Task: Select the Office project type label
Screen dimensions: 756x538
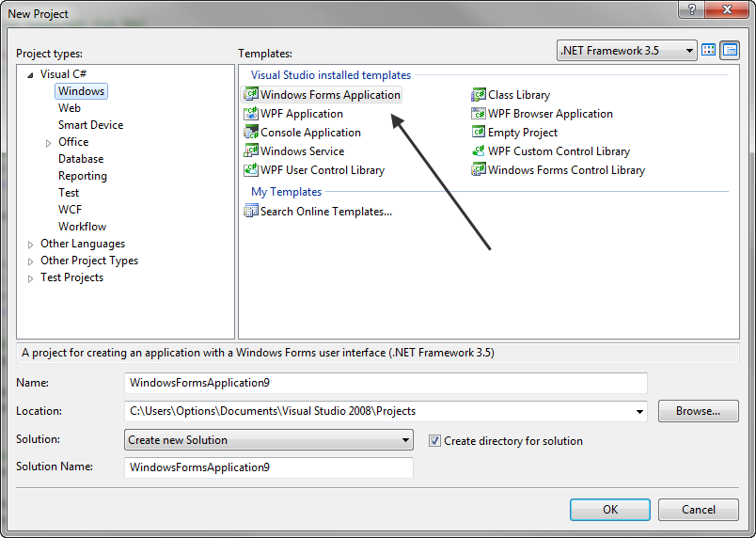Action: pos(73,142)
